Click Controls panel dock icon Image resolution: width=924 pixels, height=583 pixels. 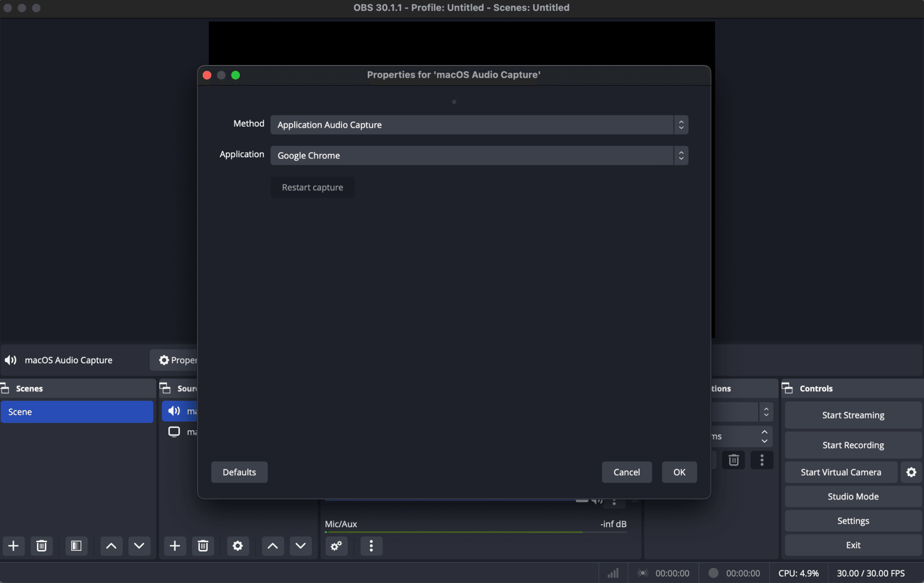(787, 388)
